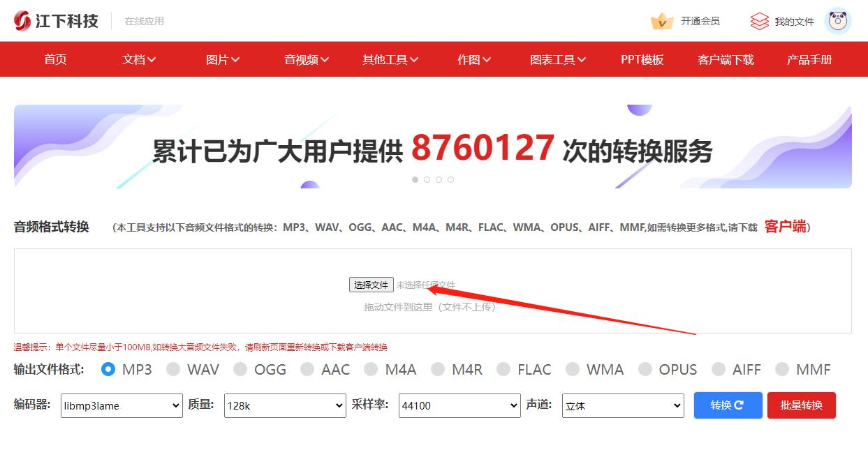
Task: Expand the 音视频 navigation menu
Action: click(x=306, y=59)
